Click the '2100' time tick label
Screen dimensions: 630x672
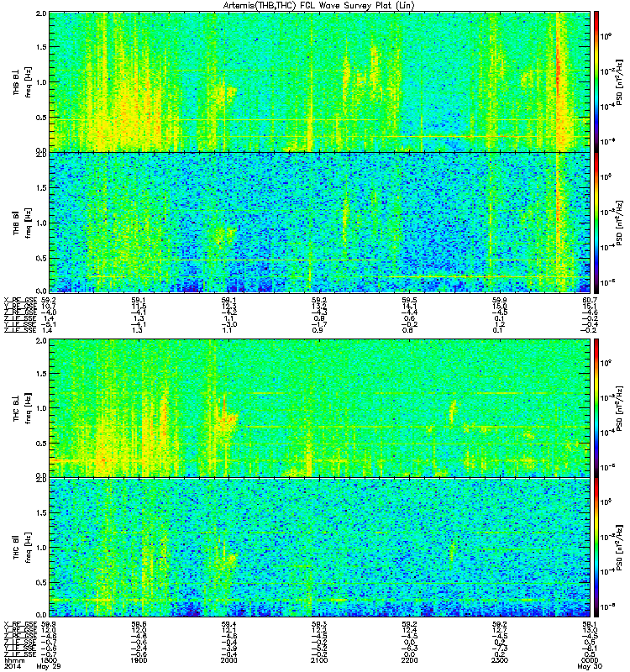319,660
